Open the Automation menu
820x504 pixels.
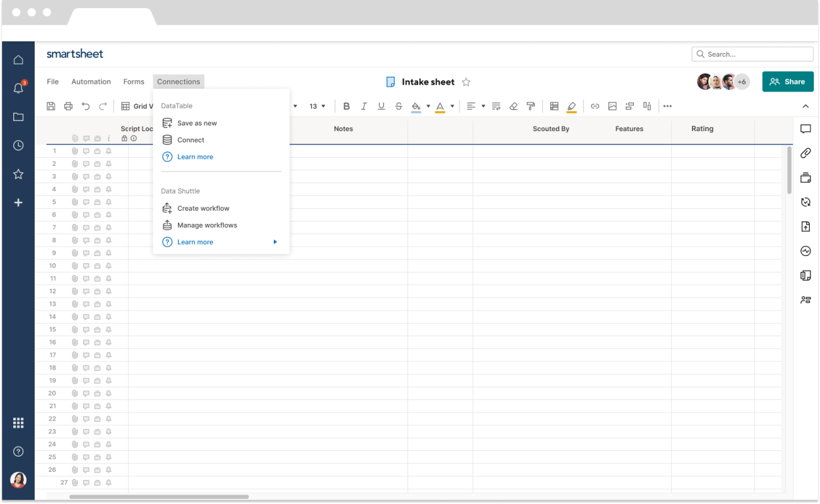click(x=91, y=81)
